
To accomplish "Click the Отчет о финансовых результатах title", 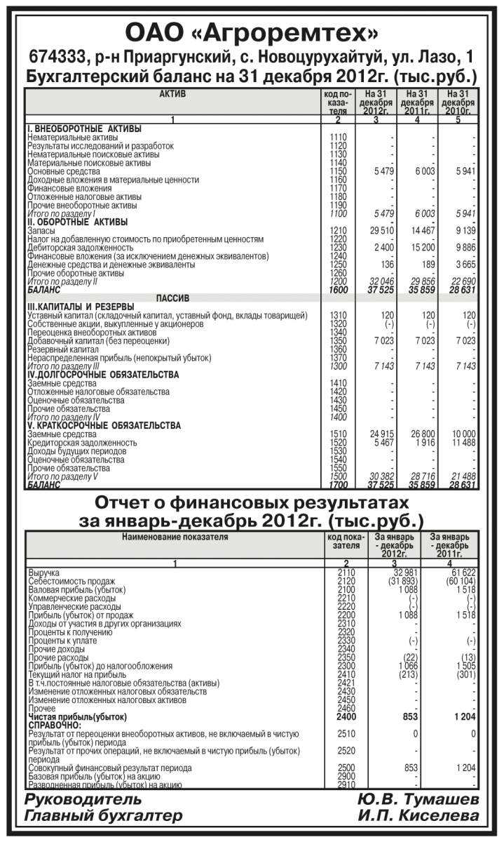I will tap(252, 504).
